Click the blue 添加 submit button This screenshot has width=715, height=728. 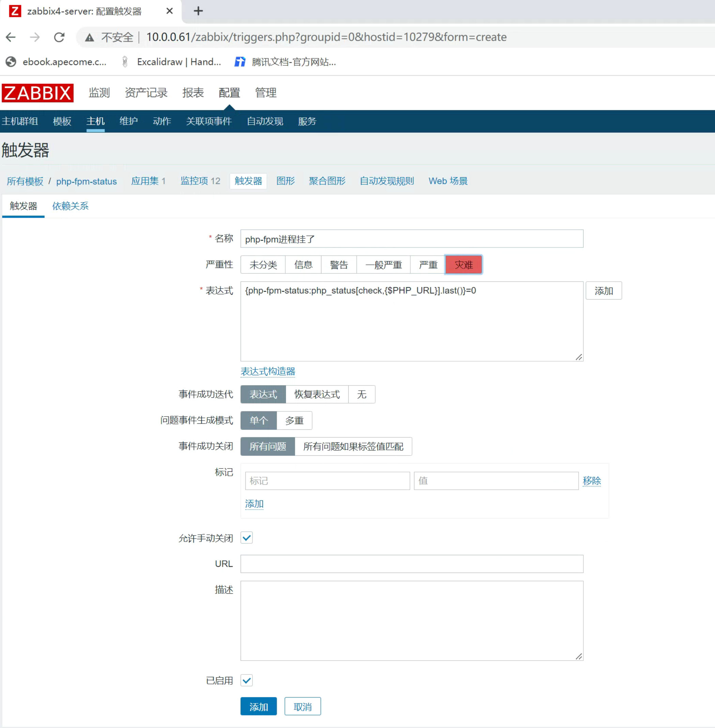pyautogui.click(x=258, y=706)
